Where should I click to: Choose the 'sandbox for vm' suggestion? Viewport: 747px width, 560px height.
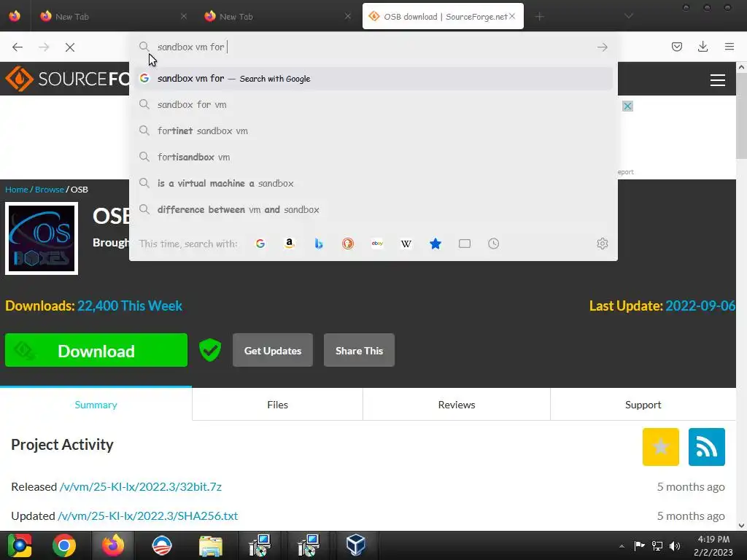pos(373,105)
